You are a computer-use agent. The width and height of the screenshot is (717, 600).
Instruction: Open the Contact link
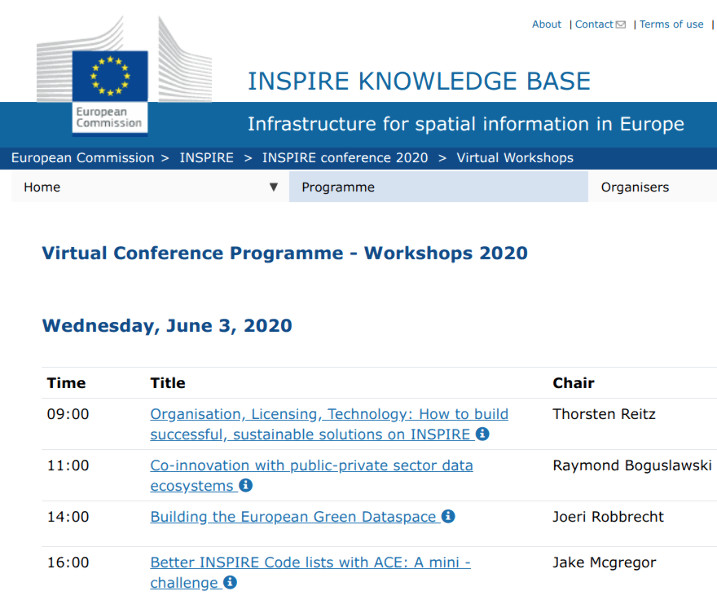(x=594, y=25)
